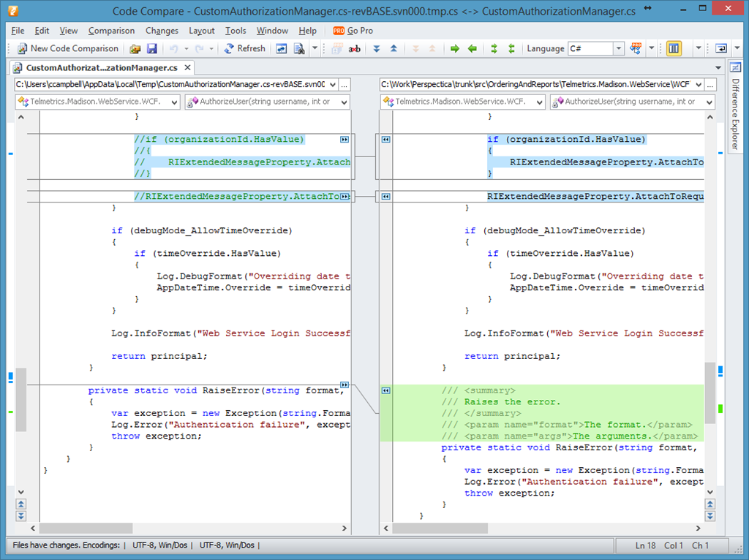The width and height of the screenshot is (749, 560).
Task: Copy block to right using green arrow
Action: [455, 49]
